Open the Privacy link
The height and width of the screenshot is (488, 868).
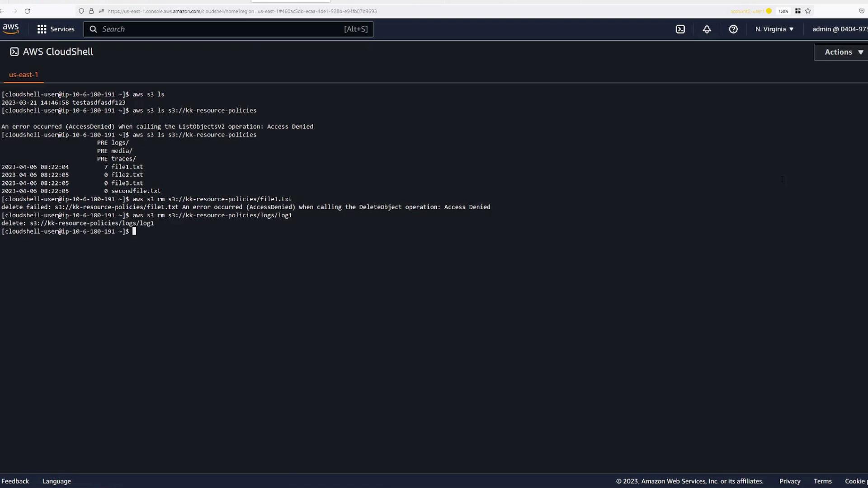pos(789,481)
